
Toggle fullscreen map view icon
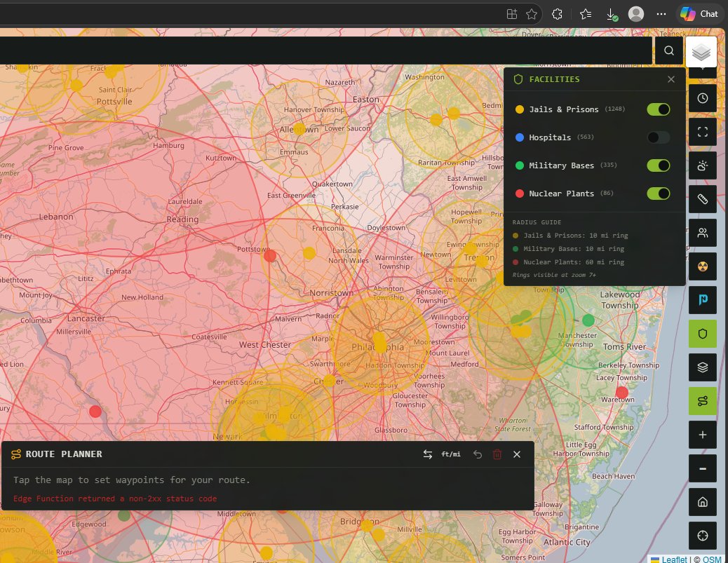point(703,132)
